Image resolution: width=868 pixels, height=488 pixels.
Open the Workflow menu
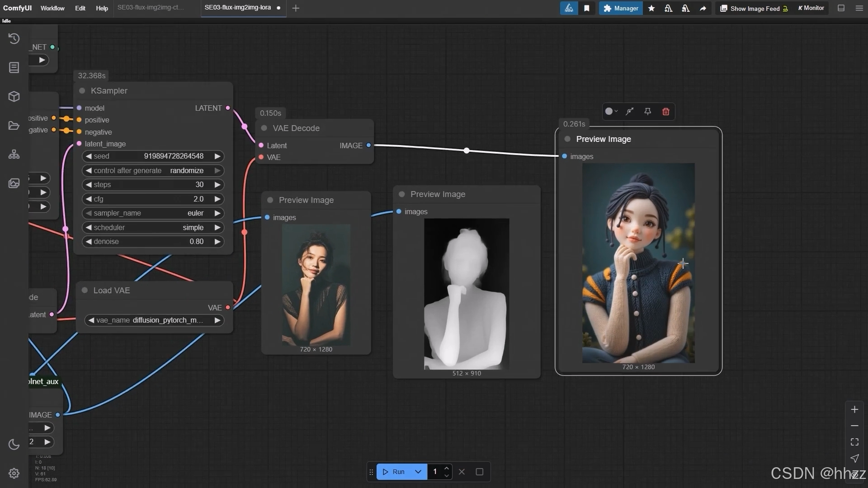[x=52, y=8]
